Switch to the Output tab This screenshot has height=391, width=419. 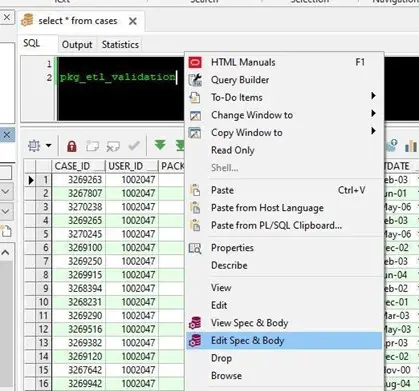77,45
